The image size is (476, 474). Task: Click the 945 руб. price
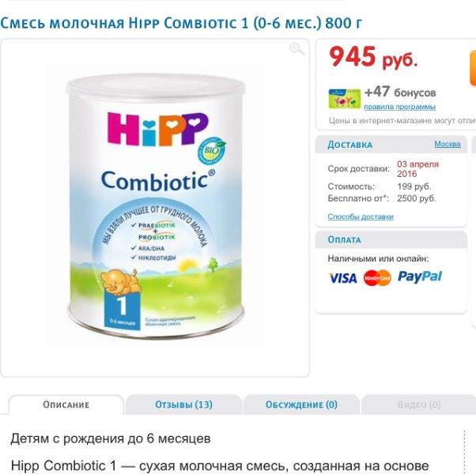[x=374, y=58]
